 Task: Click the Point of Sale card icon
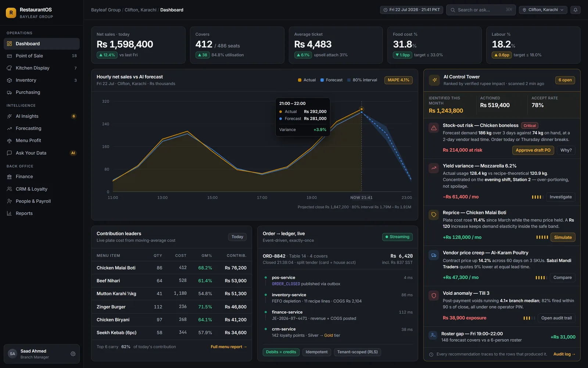click(10, 56)
